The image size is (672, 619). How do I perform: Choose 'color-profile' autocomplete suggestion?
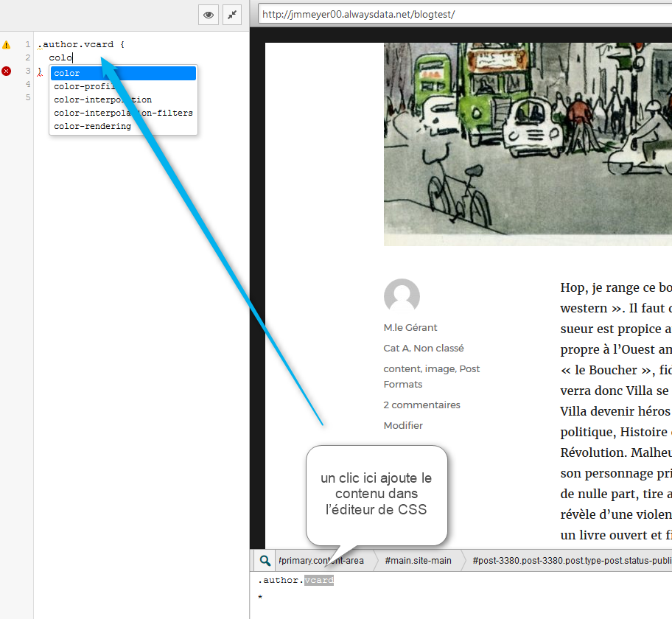124,87
